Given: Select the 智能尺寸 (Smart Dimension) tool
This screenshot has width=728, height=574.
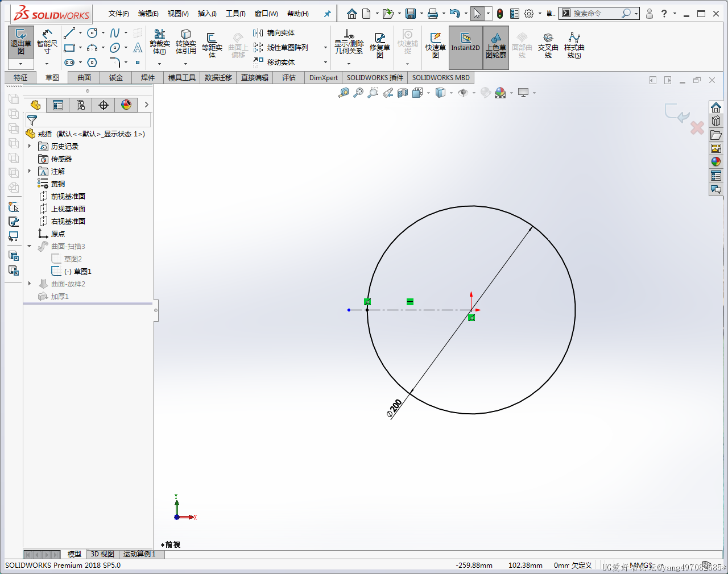Looking at the screenshot, I should click(47, 41).
